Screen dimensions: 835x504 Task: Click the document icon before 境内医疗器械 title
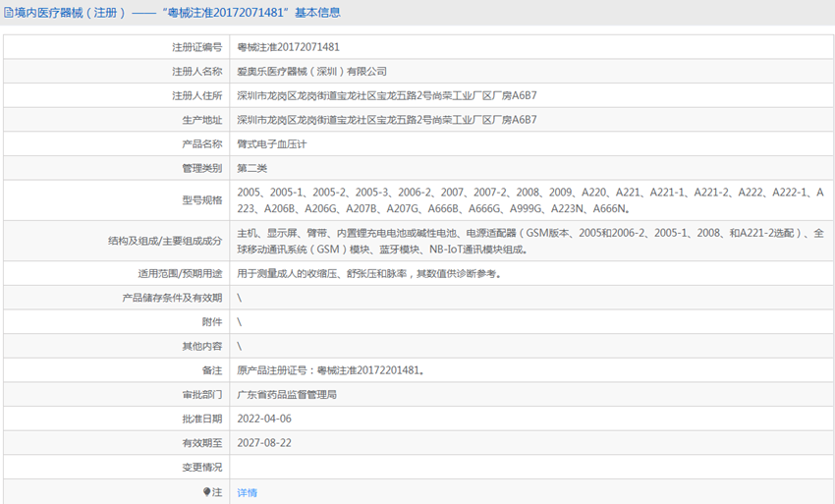(x=9, y=13)
